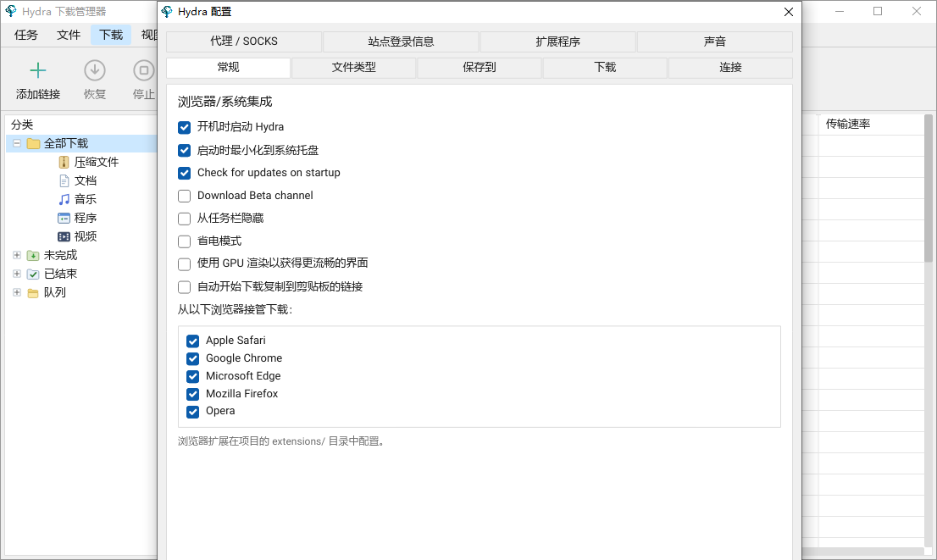
Task: Uncheck Mozilla Firefox browser capture
Action: (x=192, y=394)
